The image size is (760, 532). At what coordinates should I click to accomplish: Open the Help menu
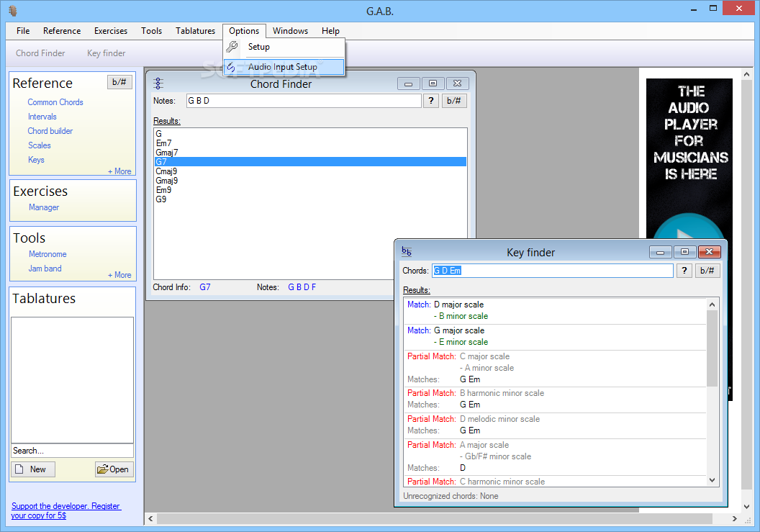click(x=330, y=30)
